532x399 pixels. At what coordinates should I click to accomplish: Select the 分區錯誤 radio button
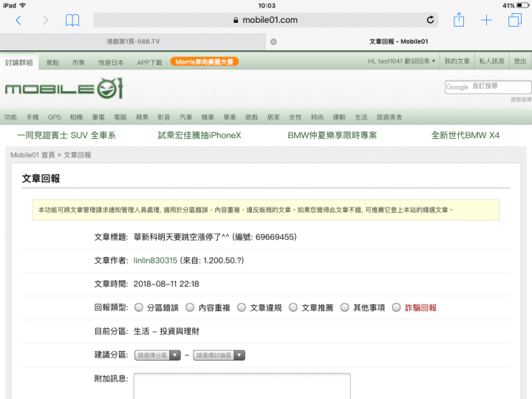click(x=139, y=307)
